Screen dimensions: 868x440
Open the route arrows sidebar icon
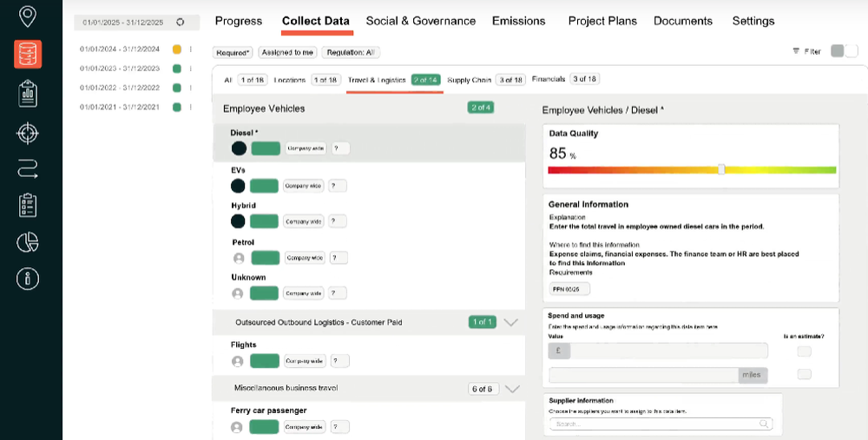[28, 169]
